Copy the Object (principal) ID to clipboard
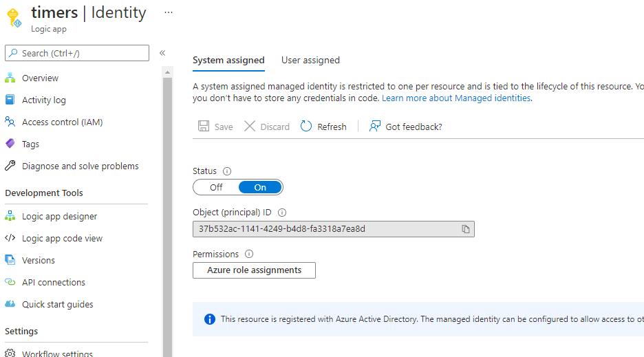The height and width of the screenshot is (357, 644). click(x=466, y=229)
